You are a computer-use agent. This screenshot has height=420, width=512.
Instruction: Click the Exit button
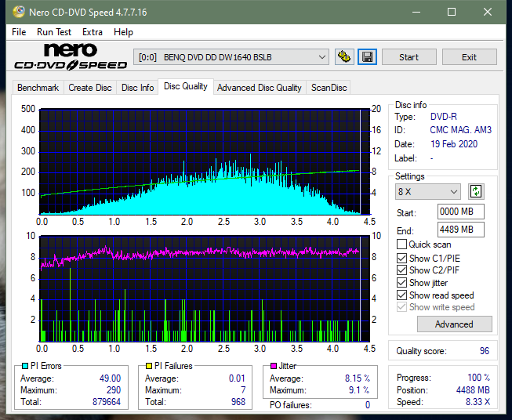tap(469, 57)
